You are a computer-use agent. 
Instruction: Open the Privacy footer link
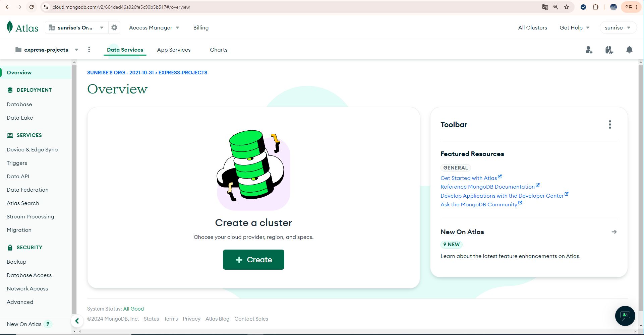tap(191, 319)
